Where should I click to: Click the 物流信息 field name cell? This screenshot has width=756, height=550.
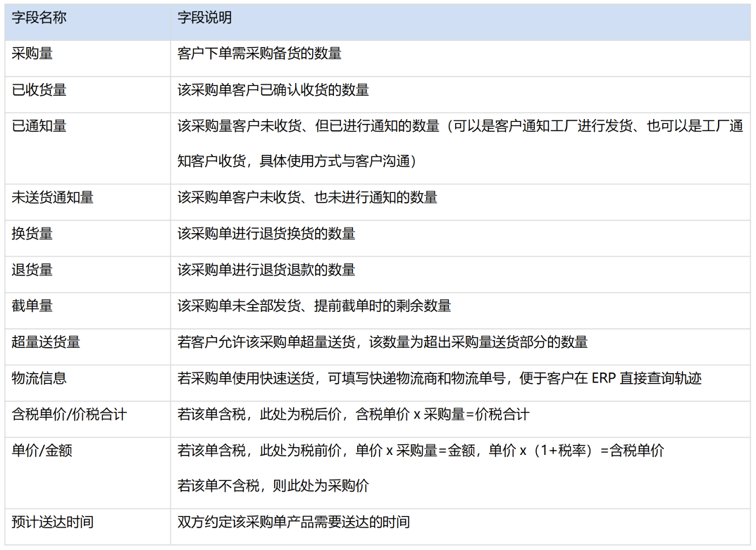click(x=39, y=378)
